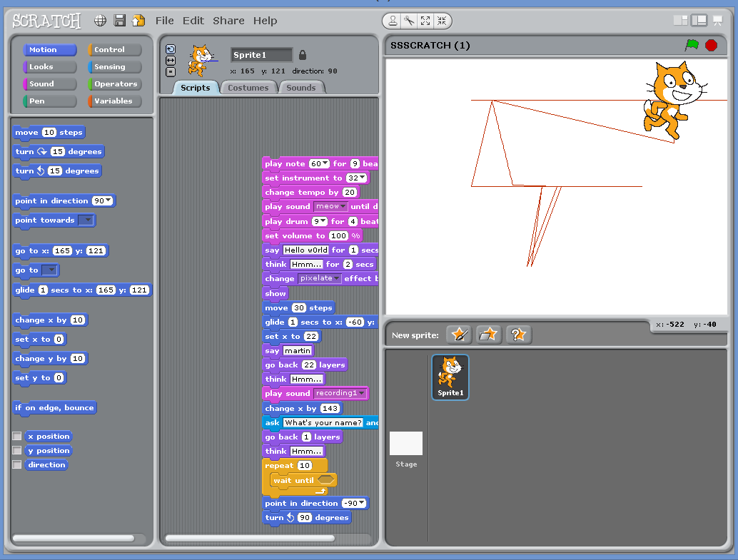Screen dimensions: 738x560
Task: Click the turn clockwise 15 degrees block
Action: (x=59, y=151)
